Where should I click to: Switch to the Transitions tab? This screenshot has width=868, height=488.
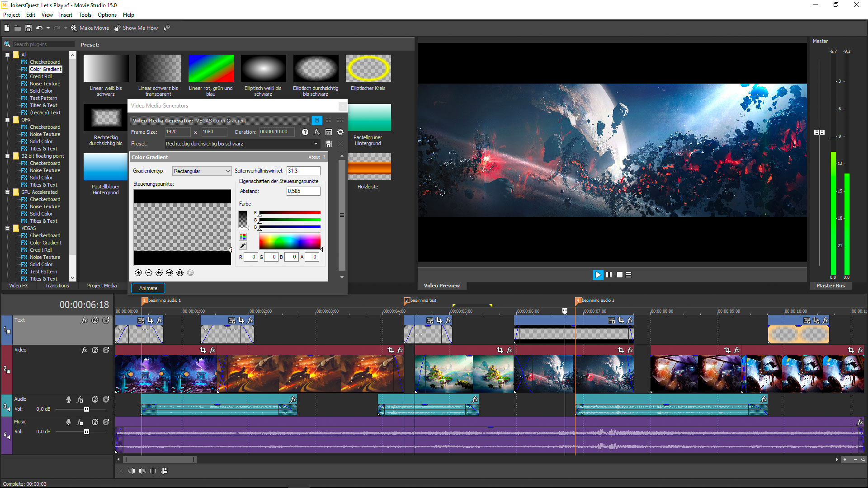tap(57, 286)
